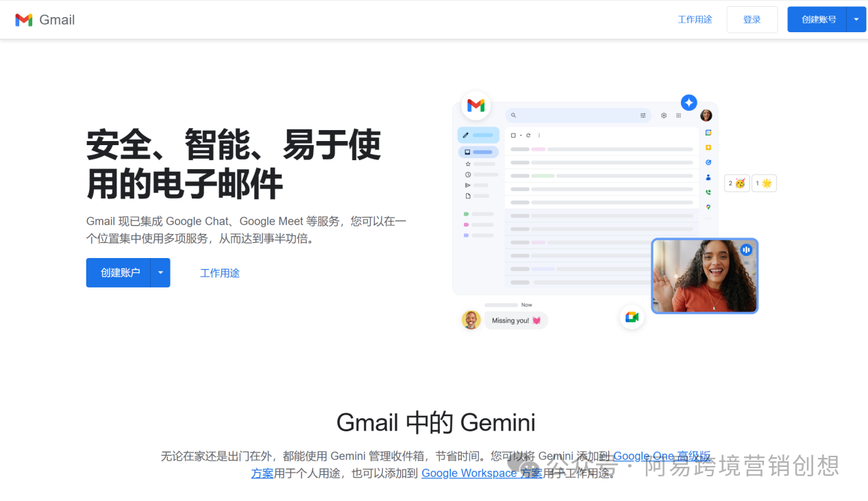Click the blue Gemini sparkle icon
The image size is (868, 501).
tap(689, 103)
